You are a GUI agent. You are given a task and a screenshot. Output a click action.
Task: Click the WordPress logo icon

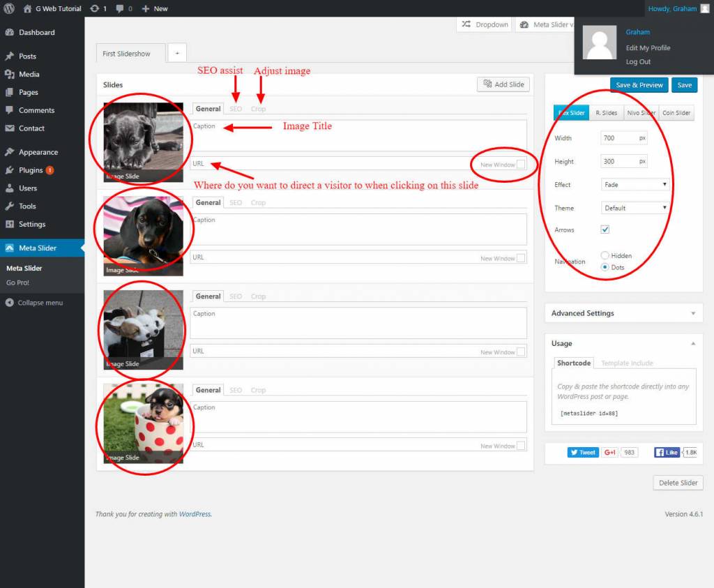click(x=10, y=8)
